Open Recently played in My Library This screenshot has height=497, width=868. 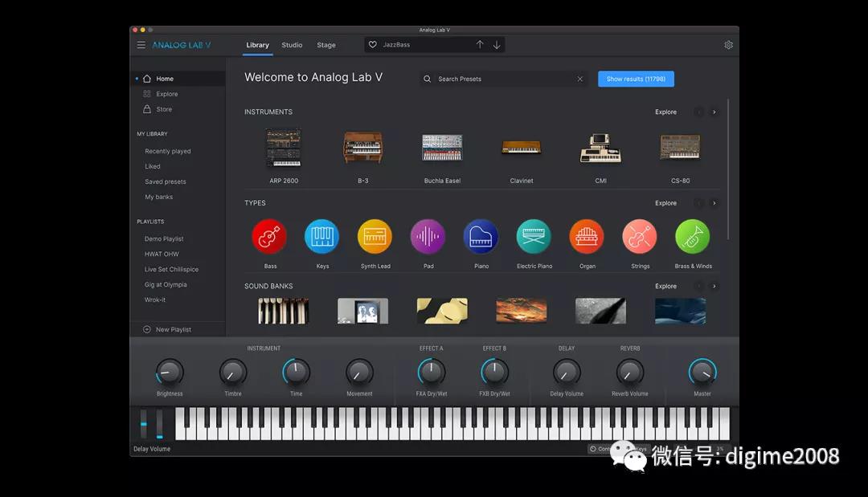tap(168, 151)
